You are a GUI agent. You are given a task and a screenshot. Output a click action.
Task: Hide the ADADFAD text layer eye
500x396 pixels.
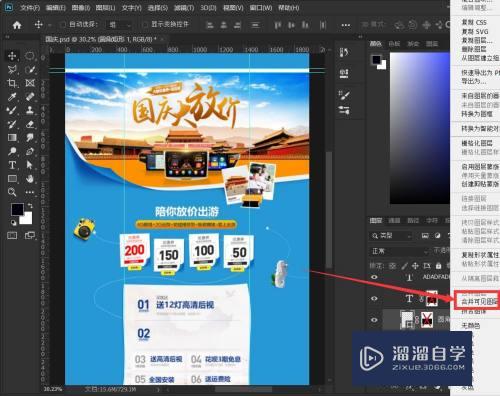pyautogui.click(x=374, y=277)
